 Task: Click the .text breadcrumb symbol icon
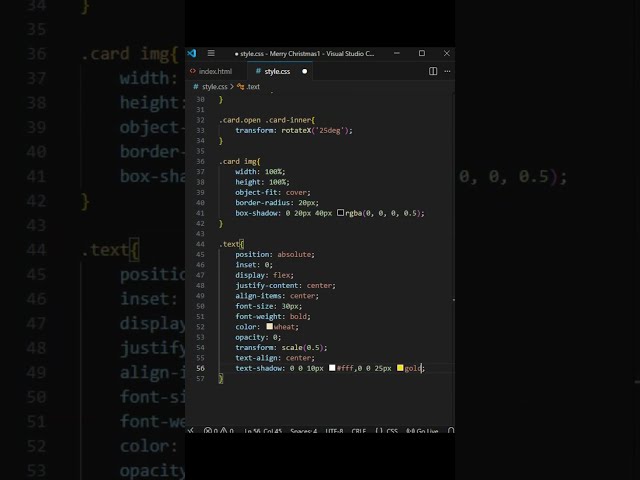(240, 87)
